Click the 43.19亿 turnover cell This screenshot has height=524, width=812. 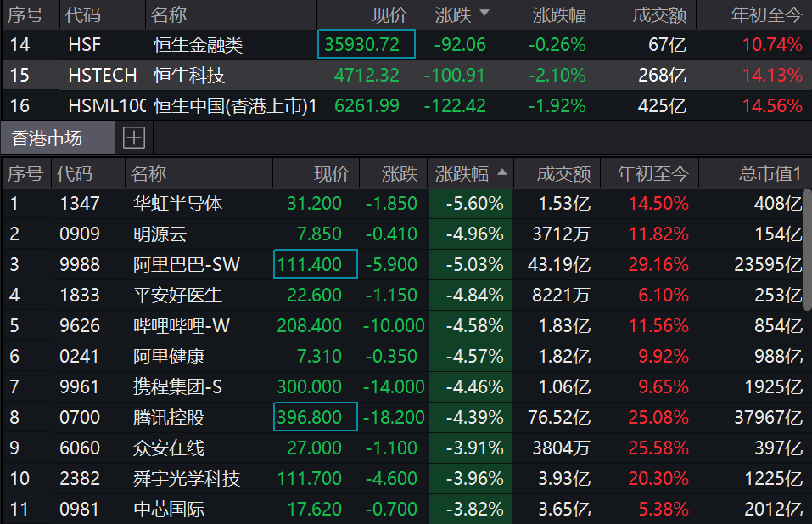pos(559,264)
